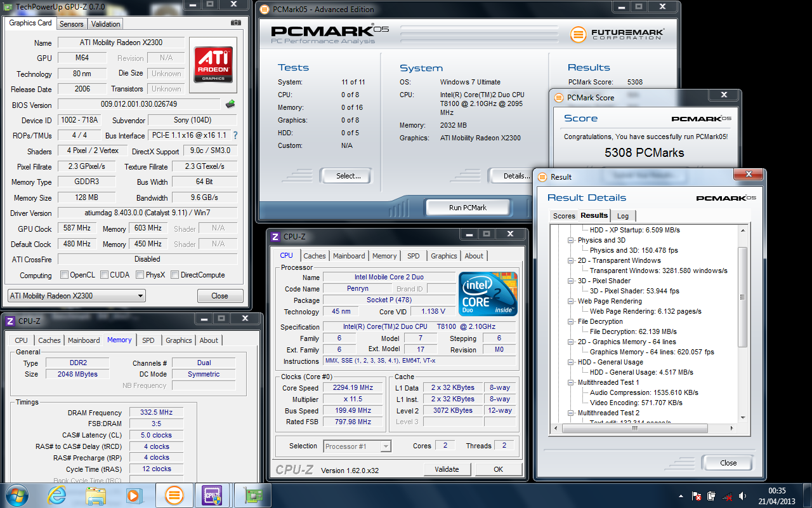Click Close in the GPU-Z window
812x508 pixels.
219,296
